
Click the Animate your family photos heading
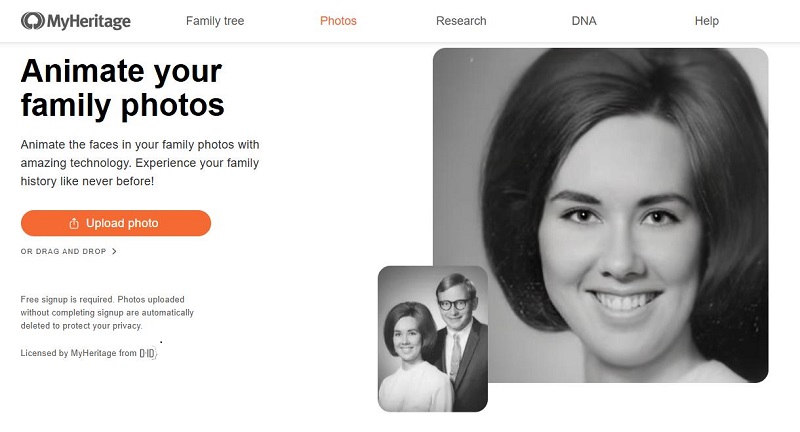(122, 88)
